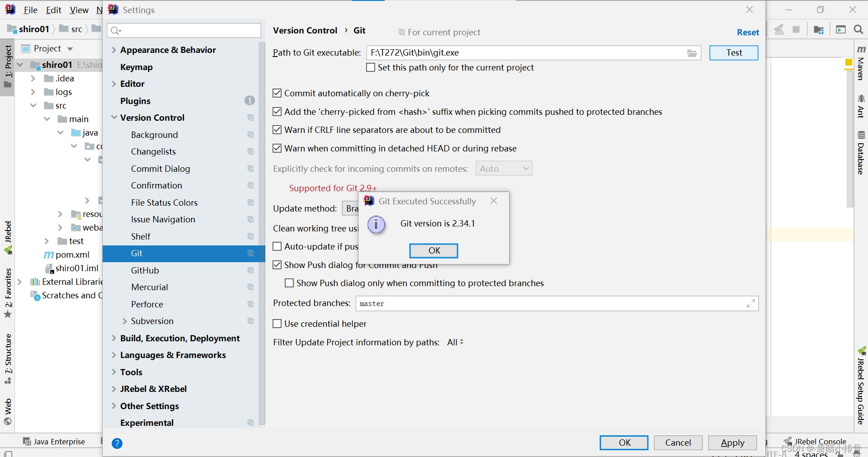Screen dimensions: 868x457
Task: Open the Project view dropdown arrow
Action: pos(70,49)
